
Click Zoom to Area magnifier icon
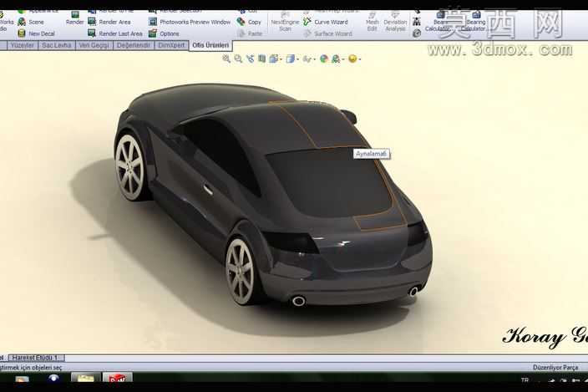click(238, 59)
